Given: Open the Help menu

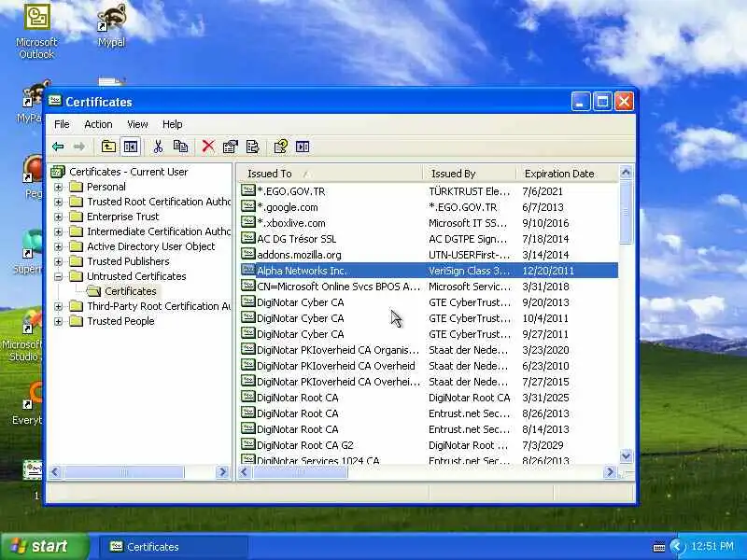Looking at the screenshot, I should (x=173, y=124).
